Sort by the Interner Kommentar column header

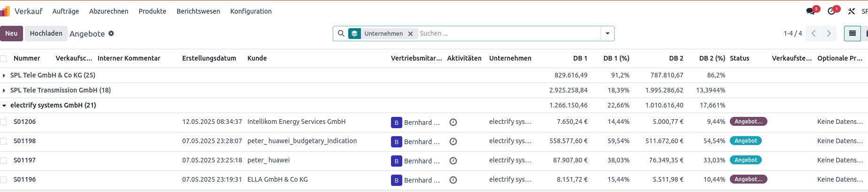(129, 58)
